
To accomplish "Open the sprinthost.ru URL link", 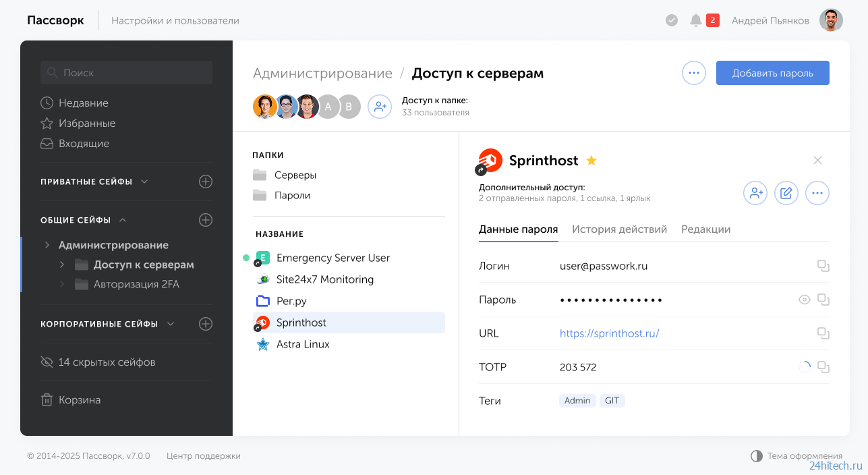I will point(609,333).
